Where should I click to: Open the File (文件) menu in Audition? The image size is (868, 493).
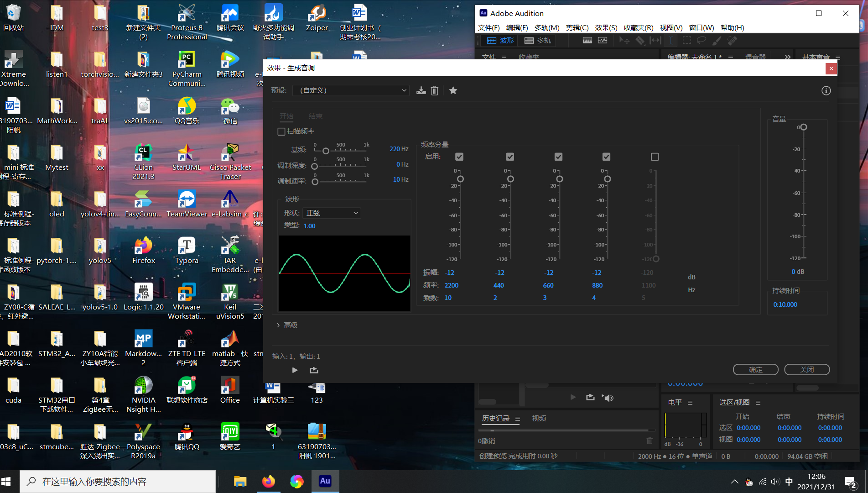tap(489, 27)
